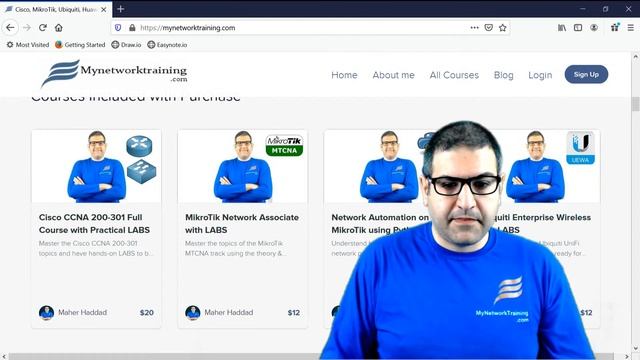
Task: Toggle the sidebar view icon
Action: (578, 28)
